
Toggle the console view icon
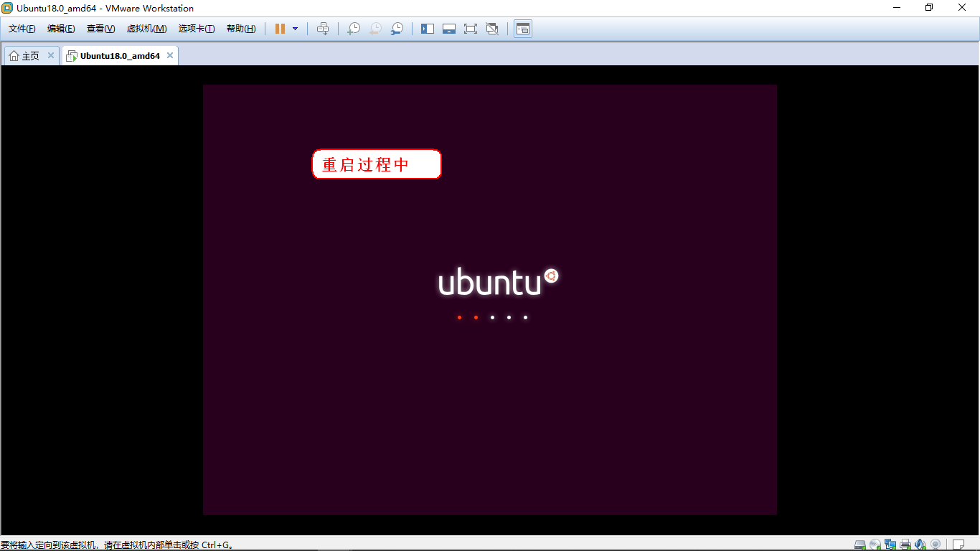[x=523, y=29]
